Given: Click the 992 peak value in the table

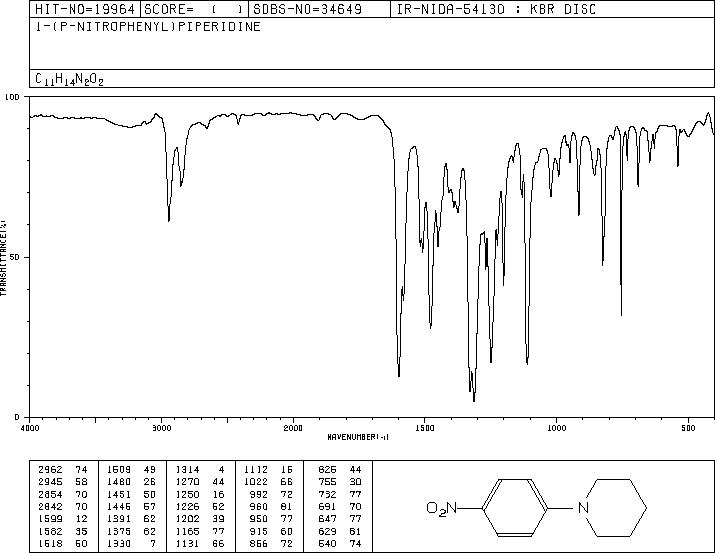Looking at the screenshot, I should [x=259, y=494].
